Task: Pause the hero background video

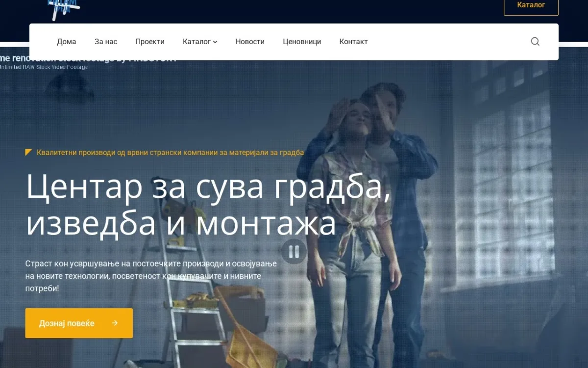Action: tap(294, 252)
